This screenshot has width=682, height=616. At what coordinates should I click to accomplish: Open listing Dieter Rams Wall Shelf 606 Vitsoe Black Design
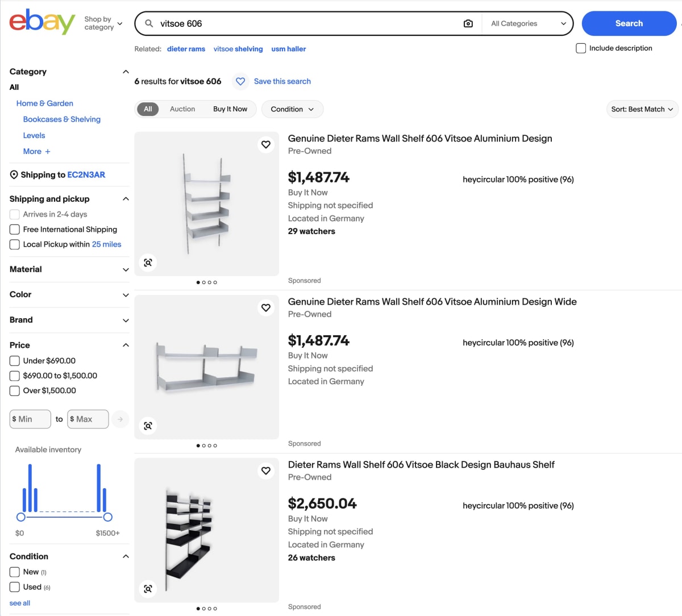(421, 465)
